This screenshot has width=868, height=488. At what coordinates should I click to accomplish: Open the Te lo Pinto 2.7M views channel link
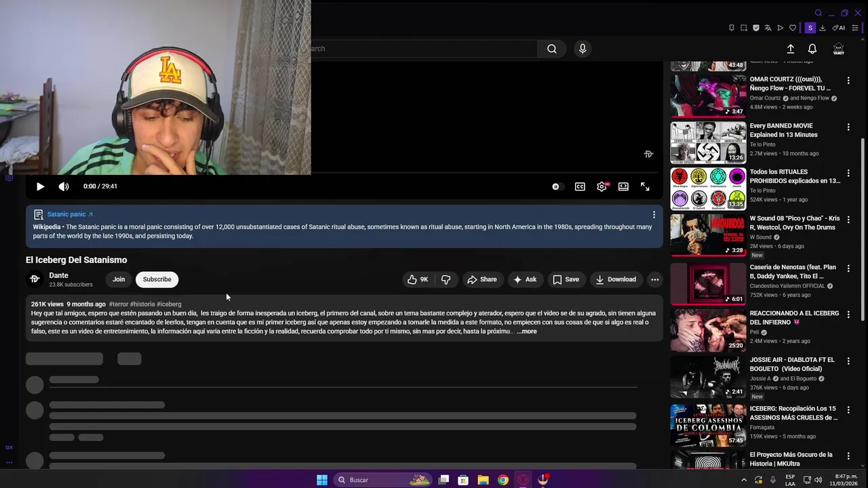762,144
